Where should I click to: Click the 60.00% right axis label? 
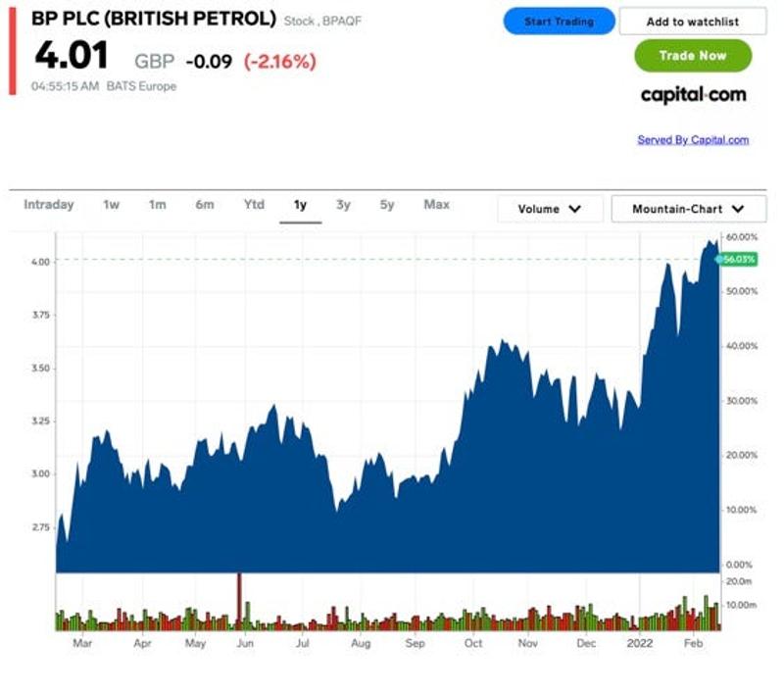pyautogui.click(x=742, y=237)
